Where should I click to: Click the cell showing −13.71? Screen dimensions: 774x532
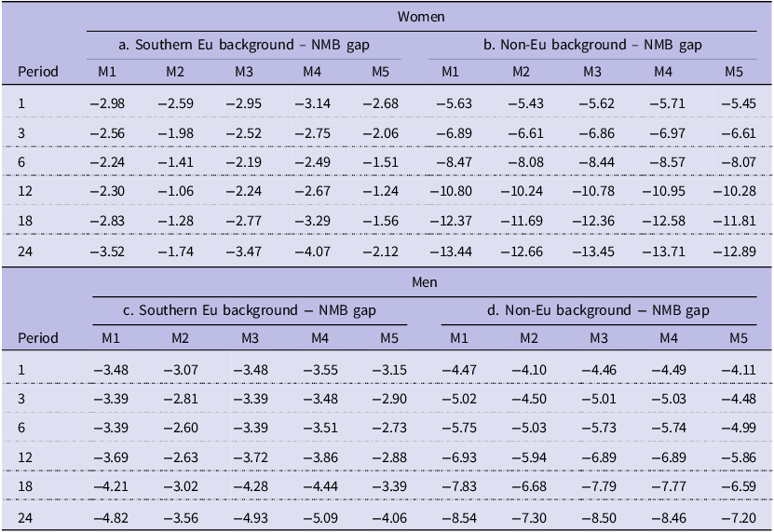(x=663, y=252)
